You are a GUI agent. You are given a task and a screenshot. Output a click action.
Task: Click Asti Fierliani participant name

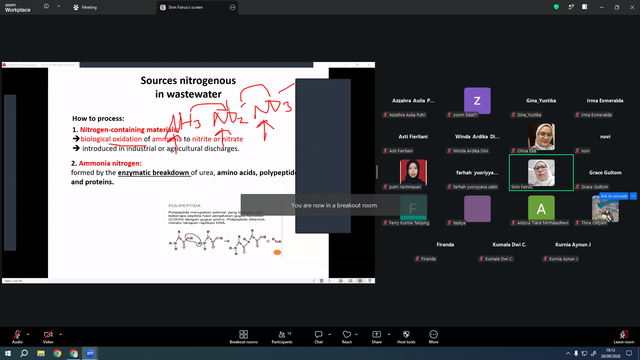(x=413, y=136)
